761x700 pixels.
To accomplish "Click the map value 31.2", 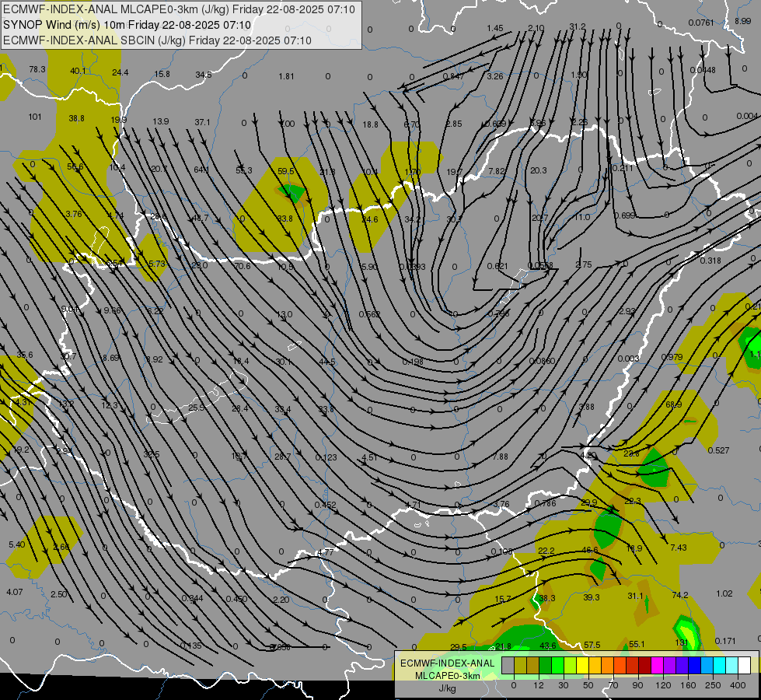I will click(x=577, y=26).
